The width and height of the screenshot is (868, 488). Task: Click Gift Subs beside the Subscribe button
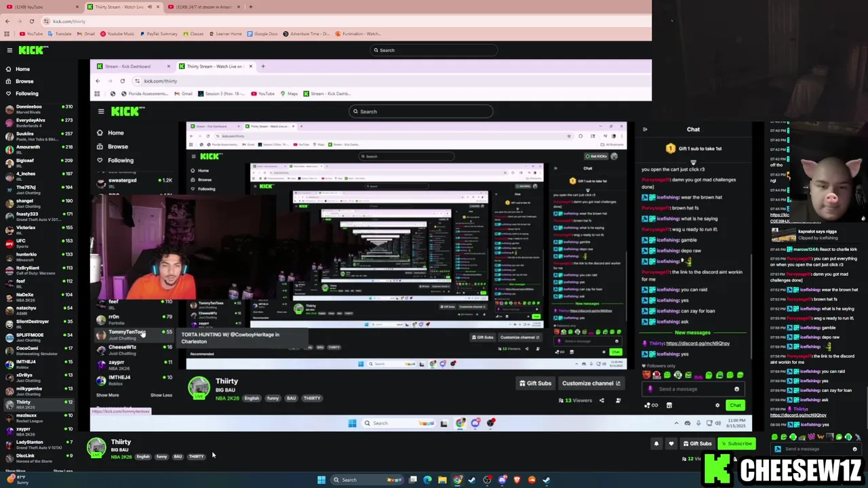(697, 444)
